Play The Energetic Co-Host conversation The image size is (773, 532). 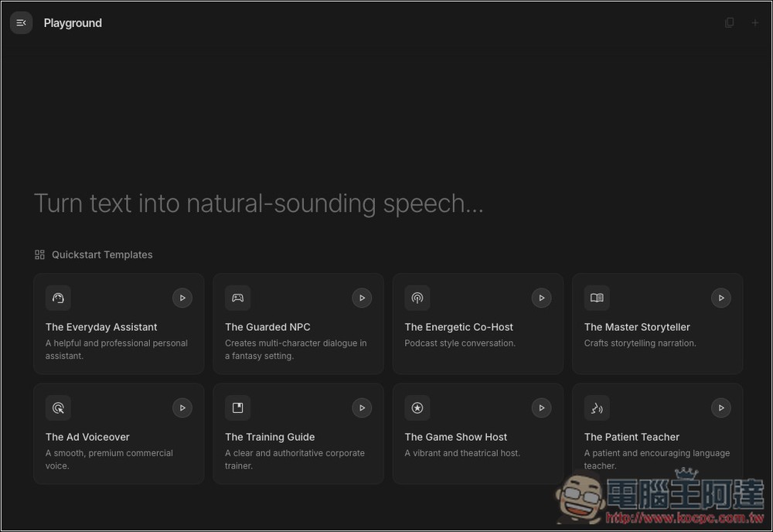click(x=541, y=298)
